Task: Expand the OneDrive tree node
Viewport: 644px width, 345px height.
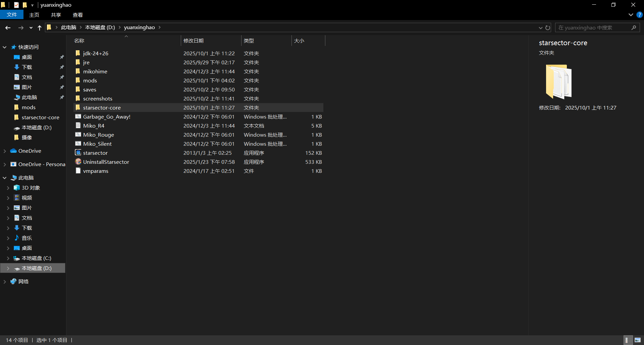Action: [5, 151]
